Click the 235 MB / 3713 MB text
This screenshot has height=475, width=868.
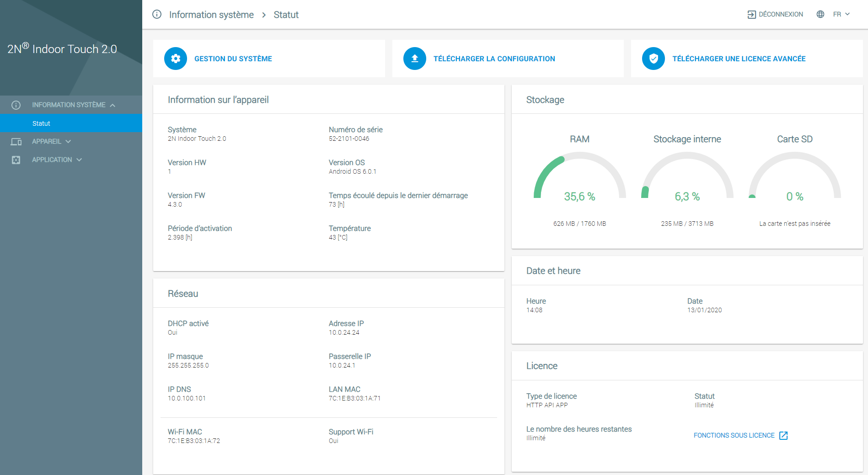687,224
